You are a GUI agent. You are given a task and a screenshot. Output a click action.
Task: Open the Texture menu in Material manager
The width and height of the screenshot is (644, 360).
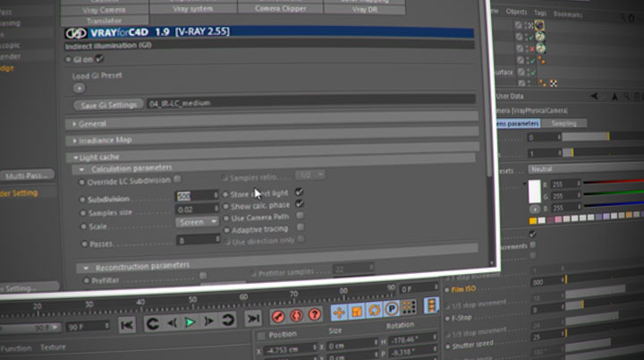click(53, 347)
